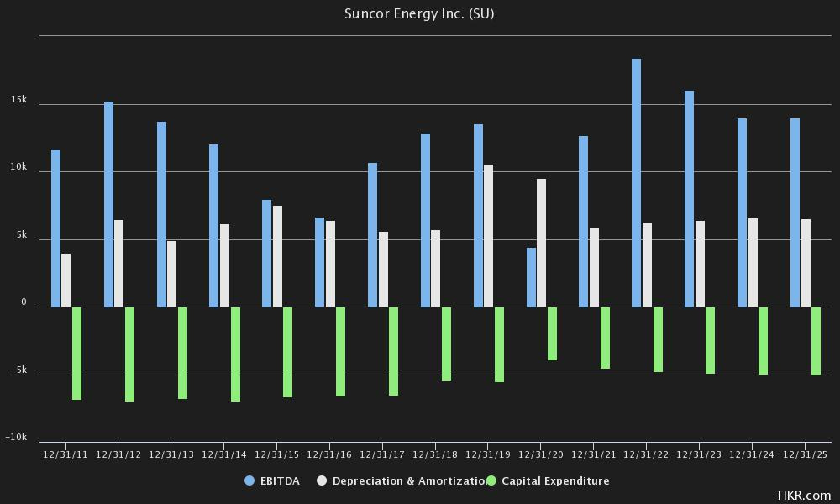Toggle the Depreciation & Amortization legend entry

coord(403,481)
